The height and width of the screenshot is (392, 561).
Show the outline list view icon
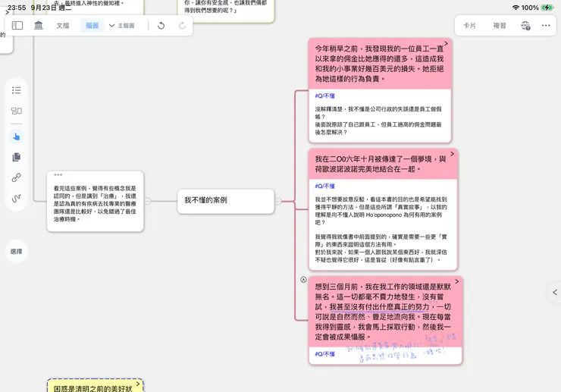(17, 90)
